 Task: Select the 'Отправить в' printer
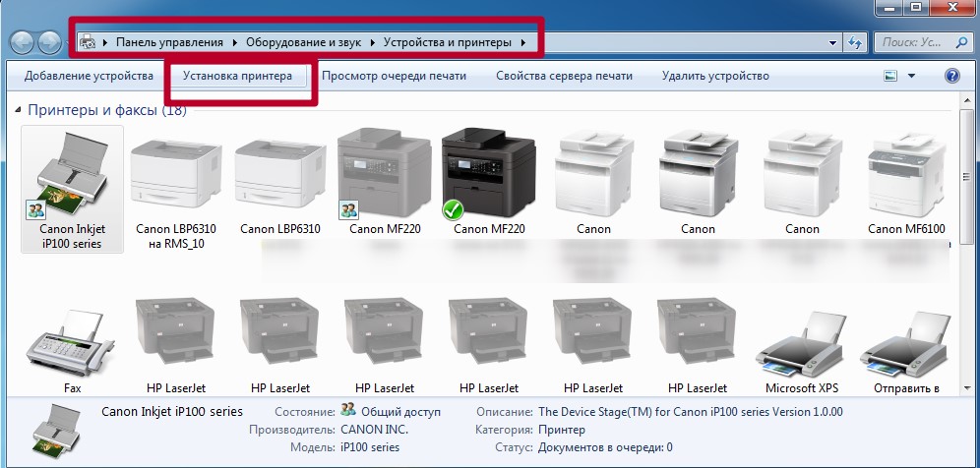point(906,350)
